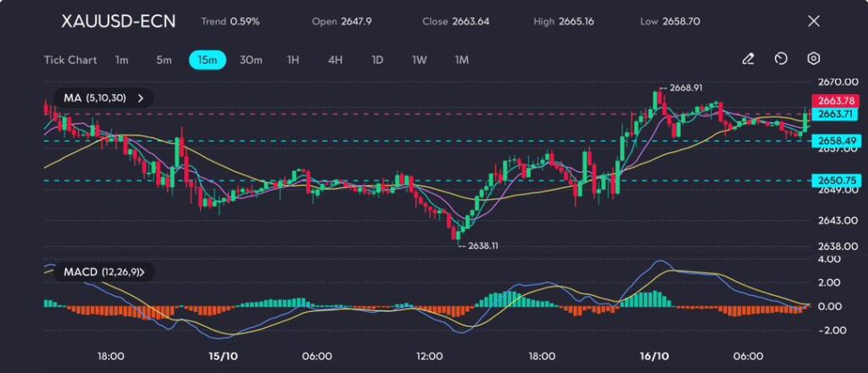Switch to Tick Chart view

70,60
